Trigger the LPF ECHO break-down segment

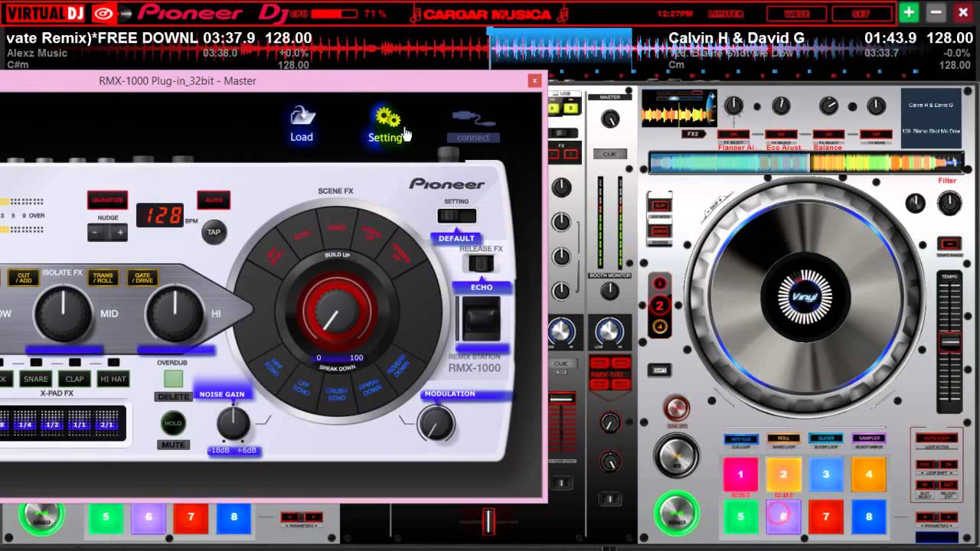point(302,388)
